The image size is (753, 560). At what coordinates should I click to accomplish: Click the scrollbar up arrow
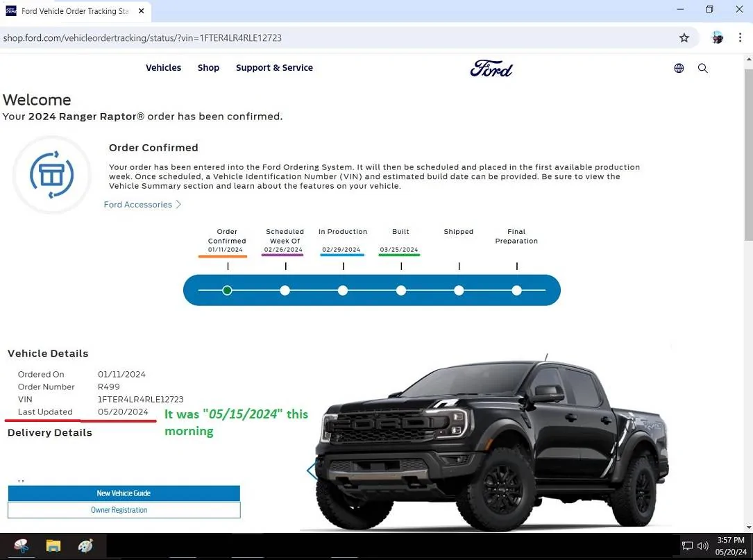pos(749,60)
